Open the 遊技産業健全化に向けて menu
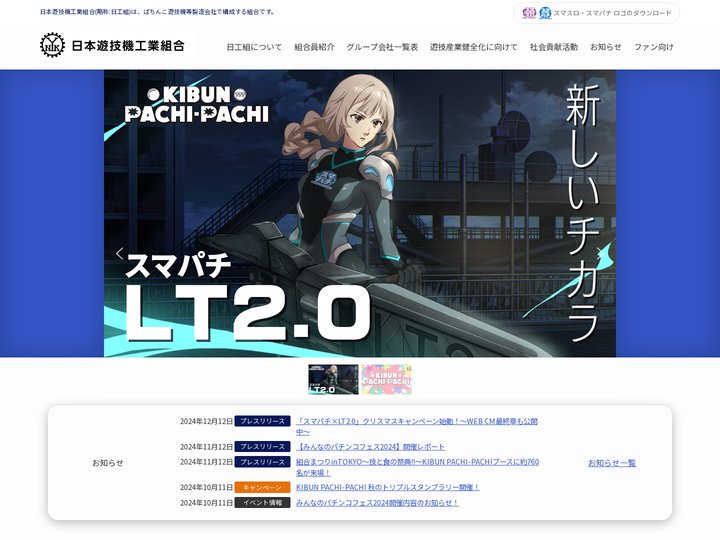This screenshot has width=720, height=540. pos(473,47)
